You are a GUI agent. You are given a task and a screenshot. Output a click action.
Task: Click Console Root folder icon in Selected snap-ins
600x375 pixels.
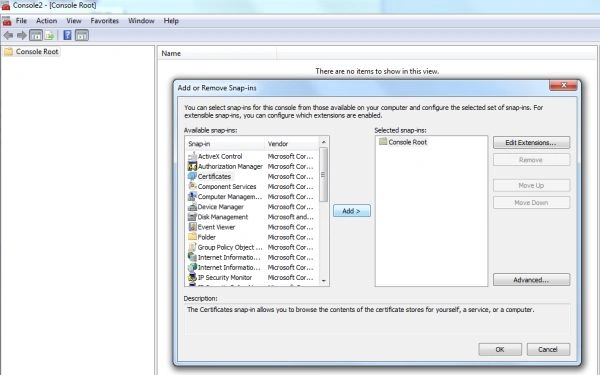pyautogui.click(x=383, y=142)
